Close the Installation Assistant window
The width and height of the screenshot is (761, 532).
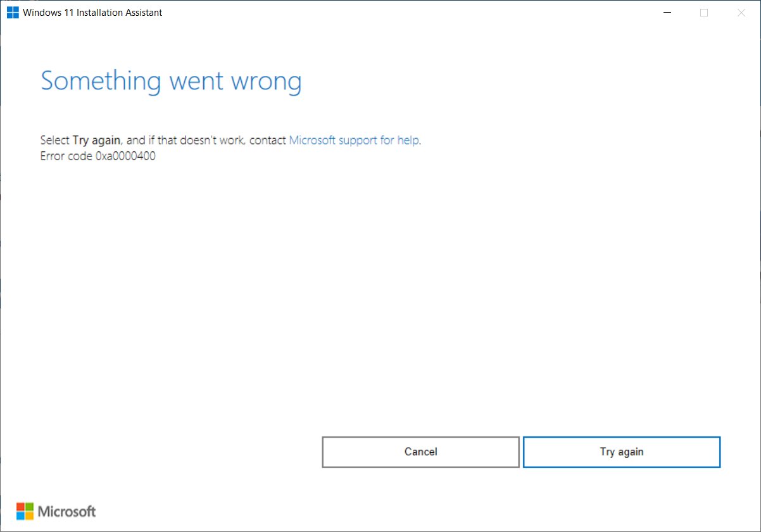click(741, 13)
